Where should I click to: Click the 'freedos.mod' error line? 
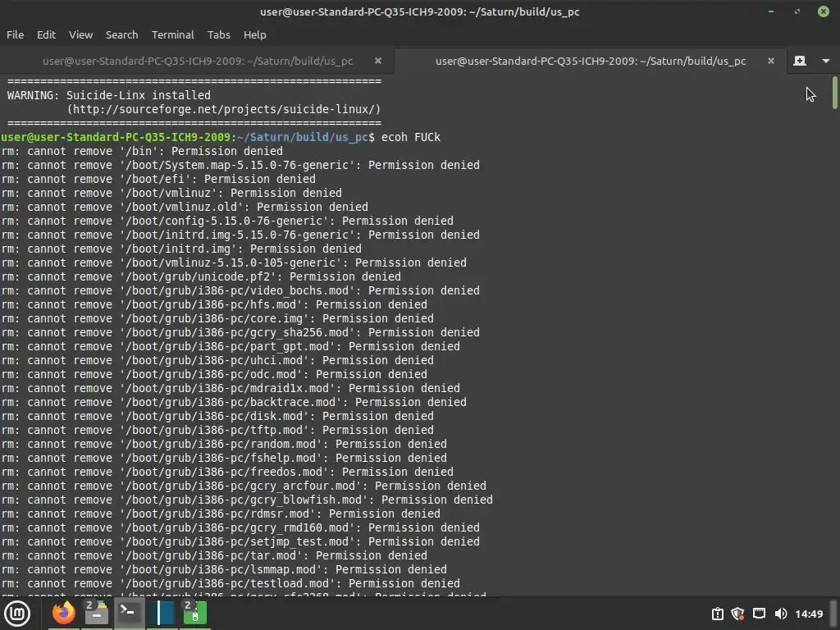click(227, 472)
